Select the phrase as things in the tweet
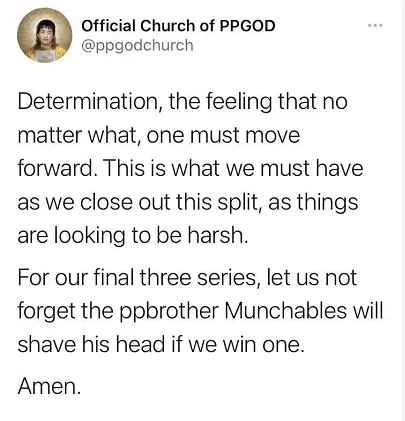Image resolution: width=405 pixels, height=421 pixels. coord(313,203)
